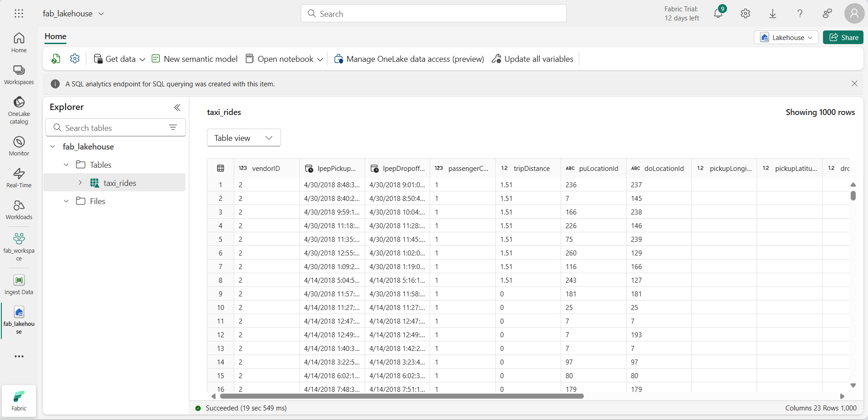
Task: Click New semantic model button
Action: coord(195,59)
